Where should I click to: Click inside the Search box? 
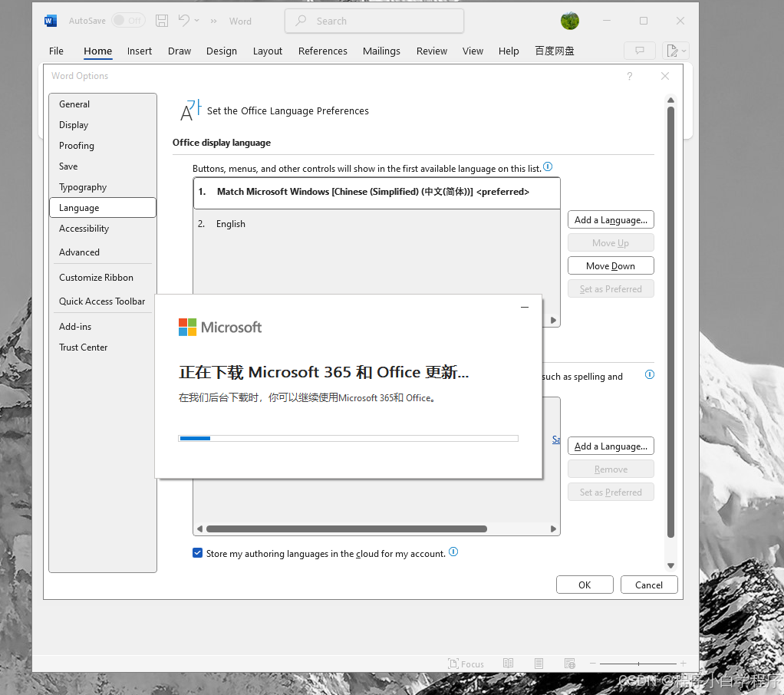(x=374, y=21)
